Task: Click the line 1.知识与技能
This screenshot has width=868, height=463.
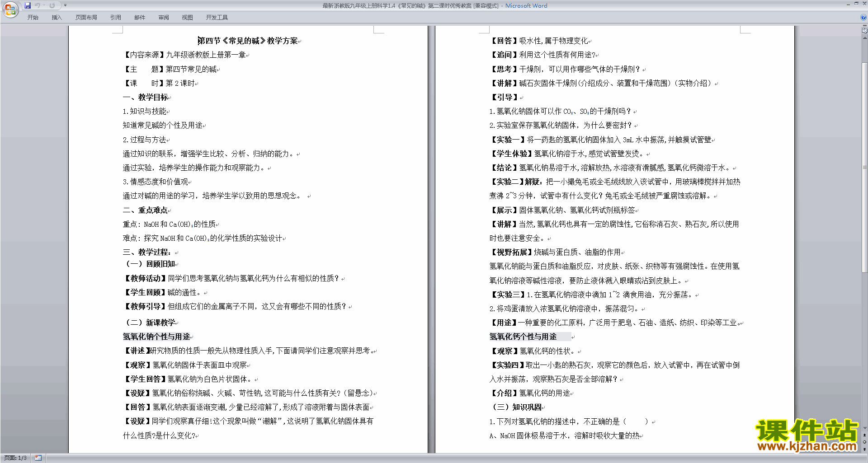Action: pyautogui.click(x=145, y=111)
